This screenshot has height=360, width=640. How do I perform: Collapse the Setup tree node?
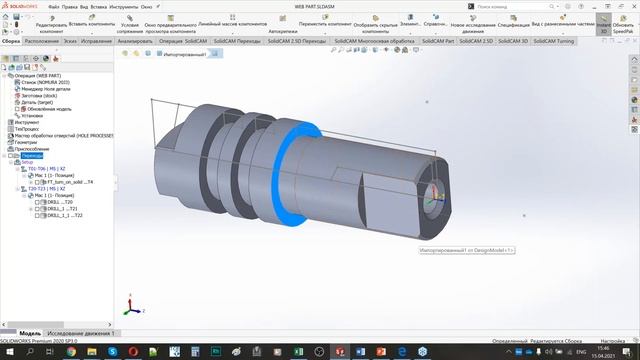[x=11, y=162]
